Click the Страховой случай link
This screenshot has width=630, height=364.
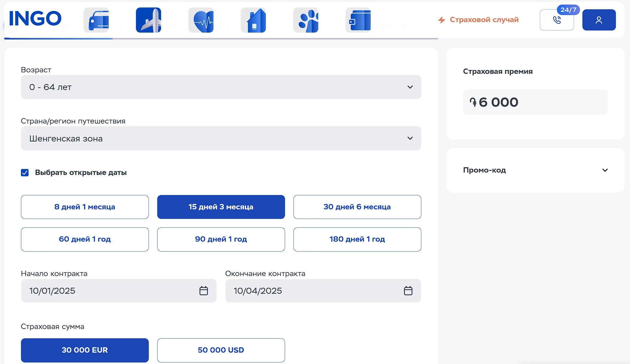tap(478, 20)
